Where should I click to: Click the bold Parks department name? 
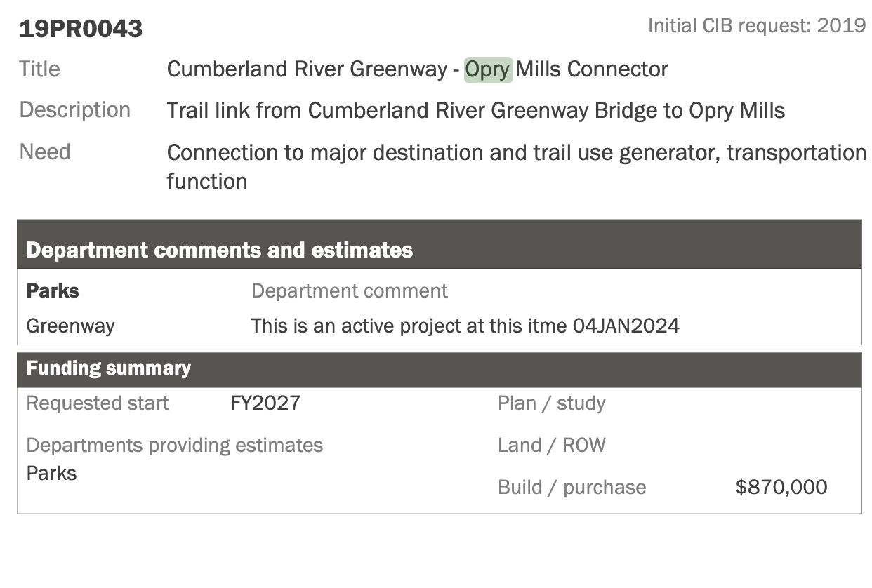point(53,291)
